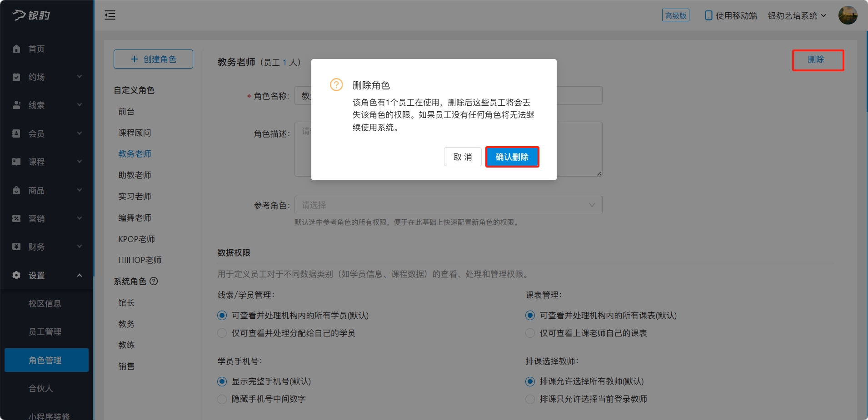Confirm deletion with 确认删除 button

(512, 157)
